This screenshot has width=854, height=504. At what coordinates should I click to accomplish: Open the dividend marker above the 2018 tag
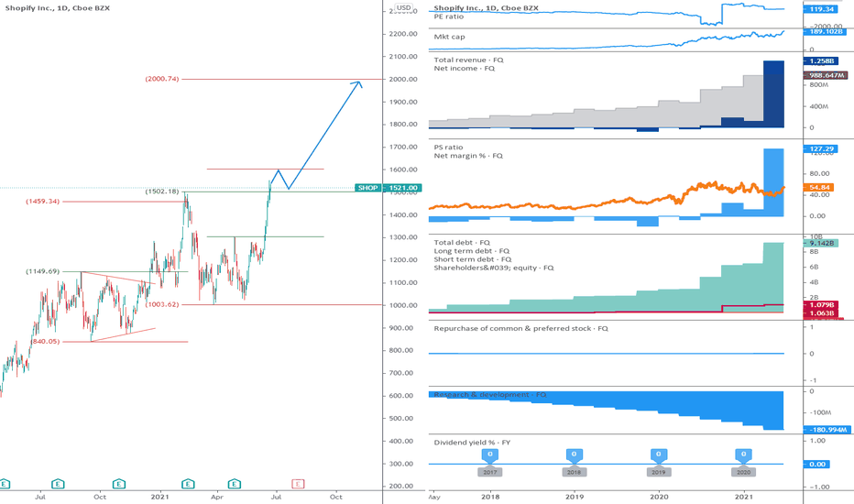(574, 455)
